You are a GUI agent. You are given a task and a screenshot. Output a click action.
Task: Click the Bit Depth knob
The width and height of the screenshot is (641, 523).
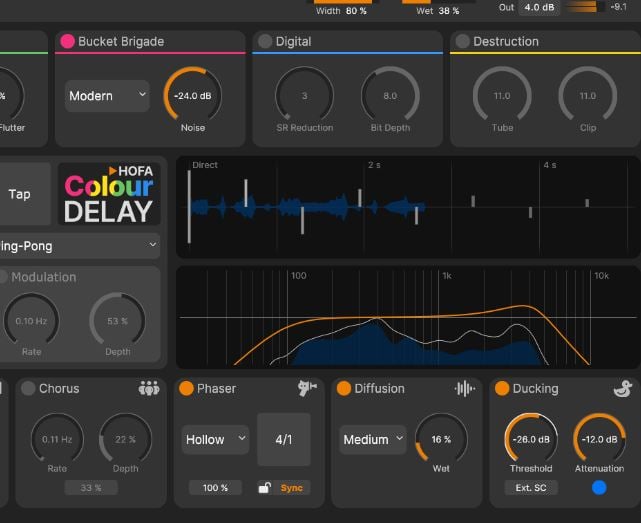click(x=390, y=95)
